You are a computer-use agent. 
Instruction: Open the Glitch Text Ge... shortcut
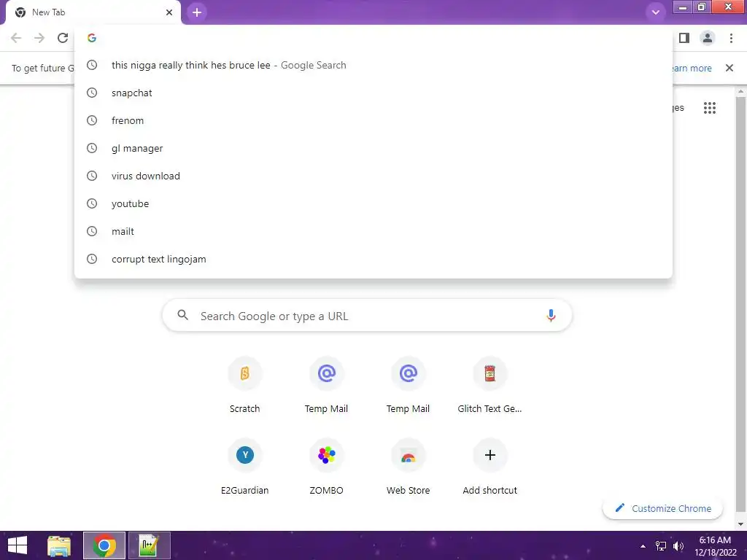[x=489, y=385]
